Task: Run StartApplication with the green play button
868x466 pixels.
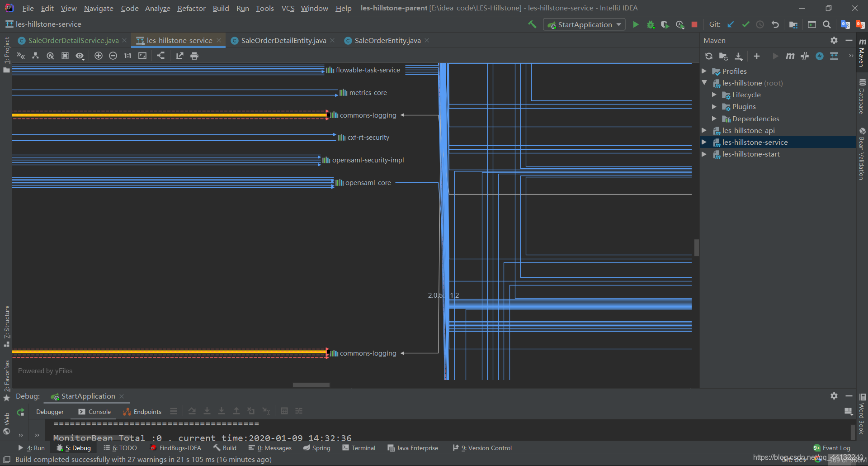Action: point(636,24)
